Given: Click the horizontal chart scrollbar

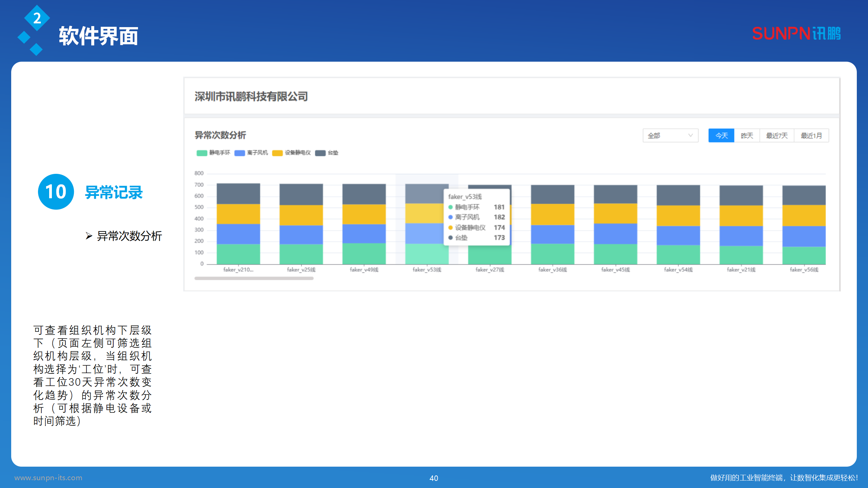Looking at the screenshot, I should point(254,278).
